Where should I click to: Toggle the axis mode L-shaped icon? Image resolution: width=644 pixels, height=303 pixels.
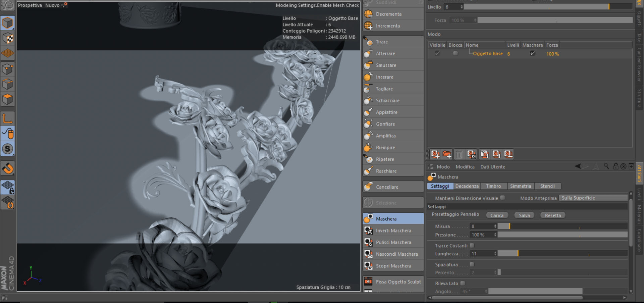pyautogui.click(x=7, y=118)
